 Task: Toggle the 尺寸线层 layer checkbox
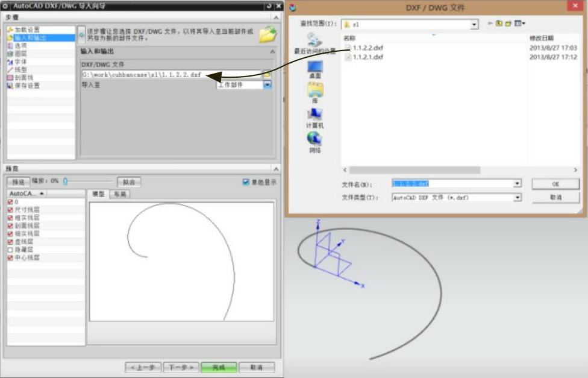pyautogui.click(x=10, y=210)
